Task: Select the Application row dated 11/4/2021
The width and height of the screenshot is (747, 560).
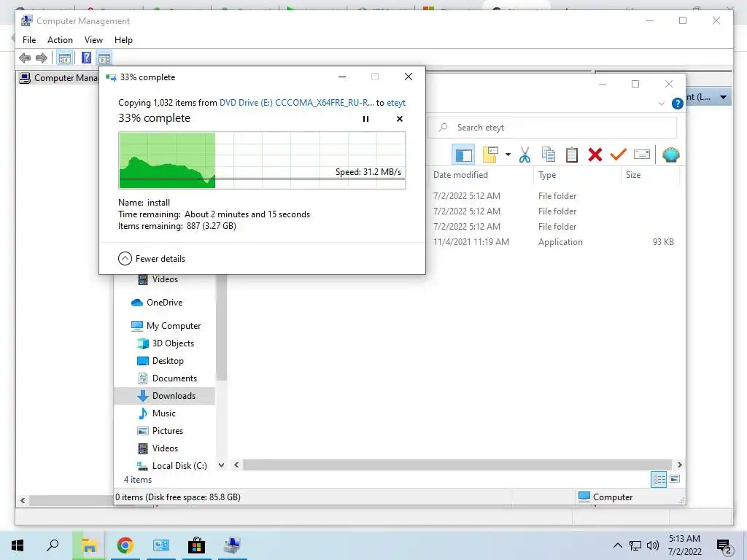Action: [x=554, y=242]
